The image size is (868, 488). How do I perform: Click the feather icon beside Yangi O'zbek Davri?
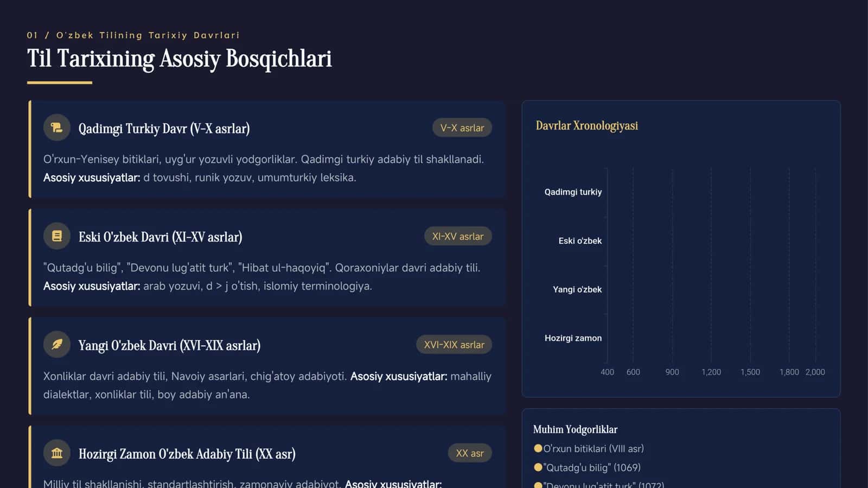click(57, 345)
